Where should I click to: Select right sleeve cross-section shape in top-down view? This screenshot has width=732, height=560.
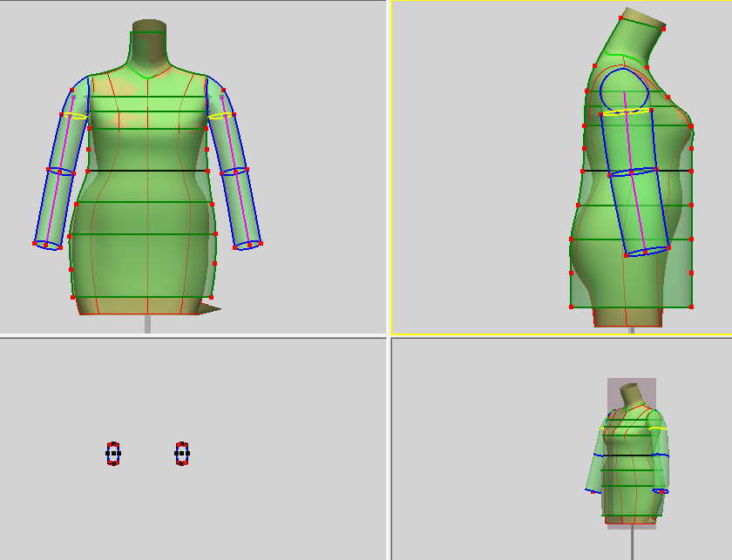[x=182, y=453]
